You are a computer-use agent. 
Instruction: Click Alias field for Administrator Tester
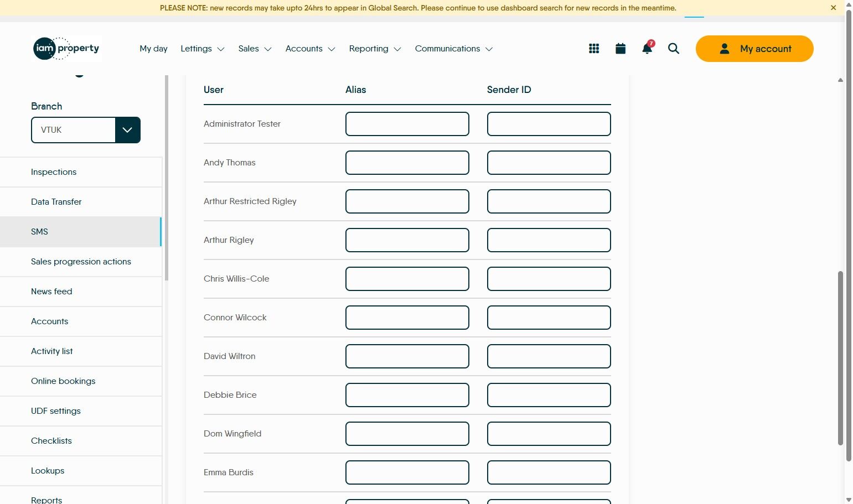click(407, 124)
